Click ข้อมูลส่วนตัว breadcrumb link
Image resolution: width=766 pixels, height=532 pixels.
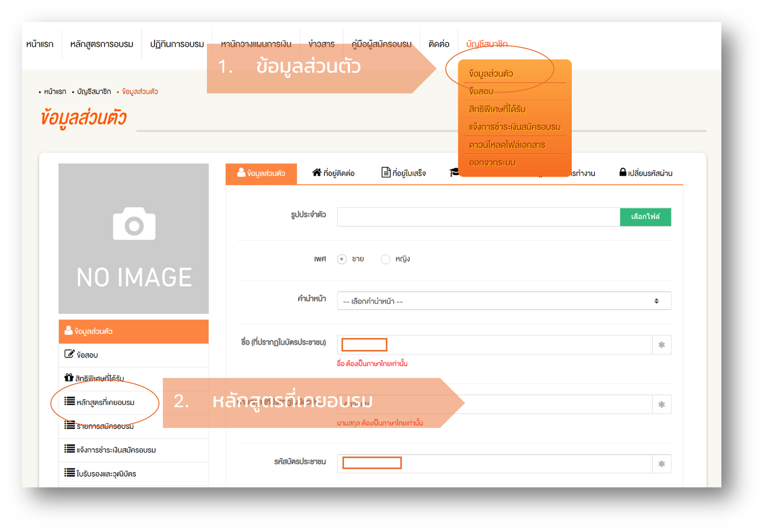tap(140, 92)
